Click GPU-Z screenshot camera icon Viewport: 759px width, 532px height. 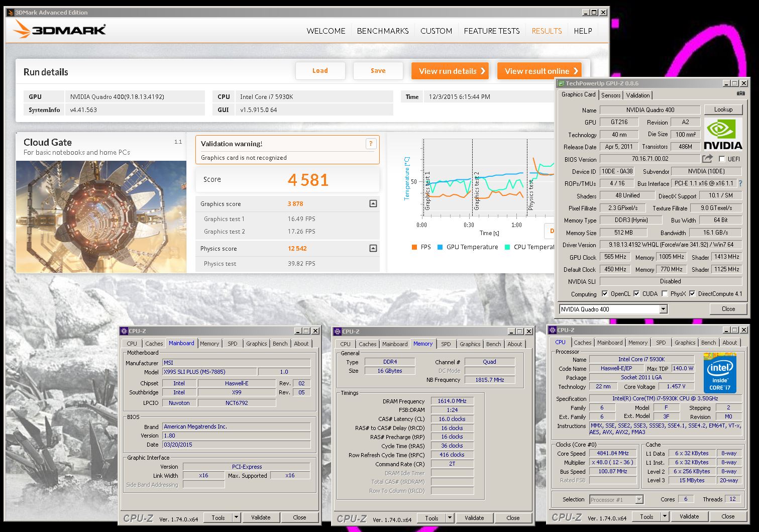click(741, 93)
